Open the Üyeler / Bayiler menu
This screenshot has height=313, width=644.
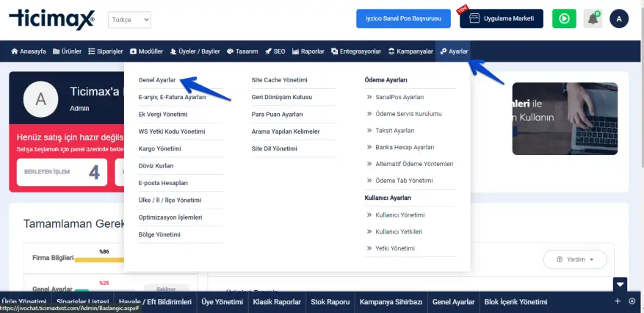point(195,51)
